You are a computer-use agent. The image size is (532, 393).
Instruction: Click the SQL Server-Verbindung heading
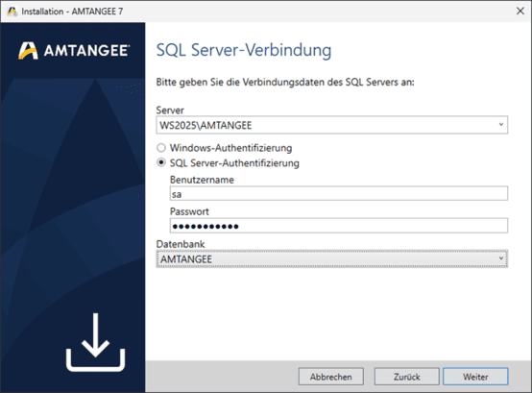pyautogui.click(x=244, y=50)
